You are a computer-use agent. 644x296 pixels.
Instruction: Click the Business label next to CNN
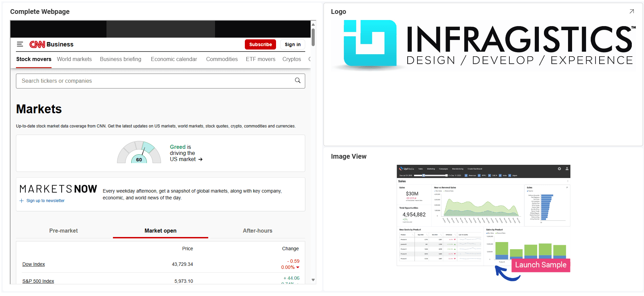[60, 44]
